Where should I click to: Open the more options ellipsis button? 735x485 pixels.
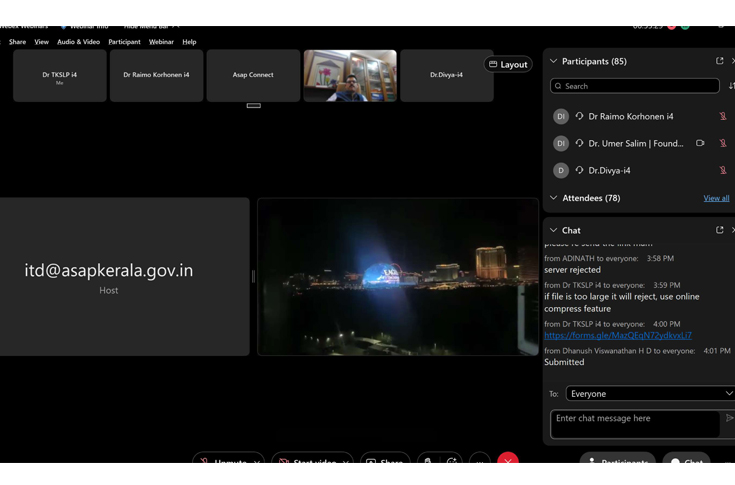tap(479, 461)
